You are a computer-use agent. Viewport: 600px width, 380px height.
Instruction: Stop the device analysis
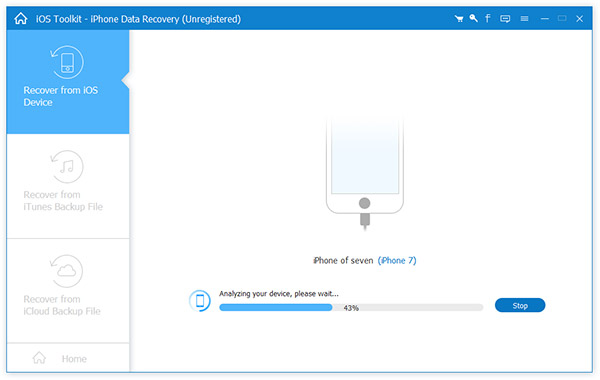[520, 305]
